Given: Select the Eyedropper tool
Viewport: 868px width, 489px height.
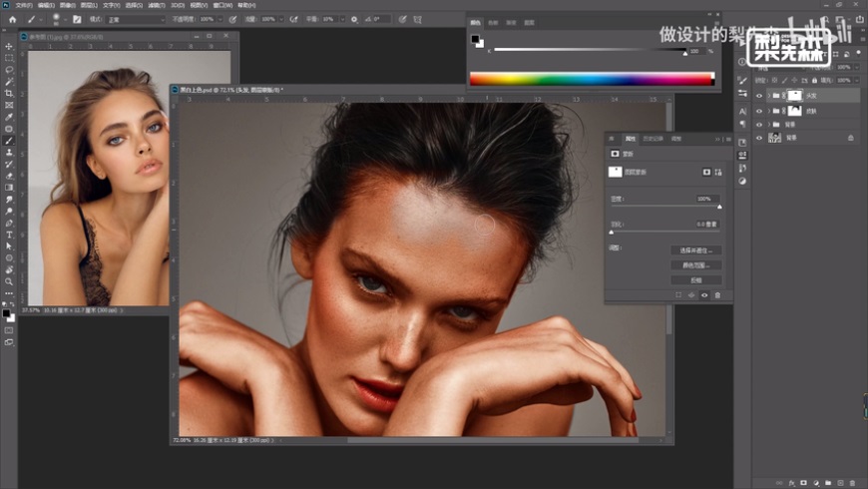Looking at the screenshot, I should [x=9, y=117].
